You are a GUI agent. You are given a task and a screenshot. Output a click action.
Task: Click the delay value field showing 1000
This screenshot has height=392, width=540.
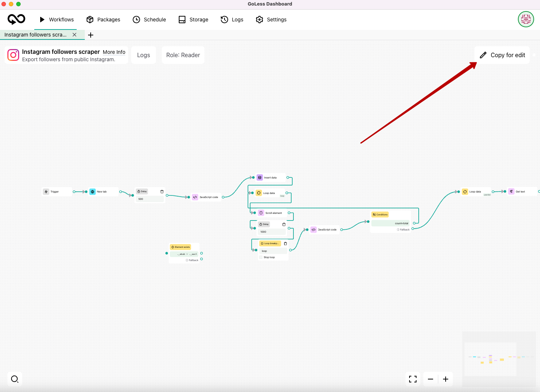272,232
